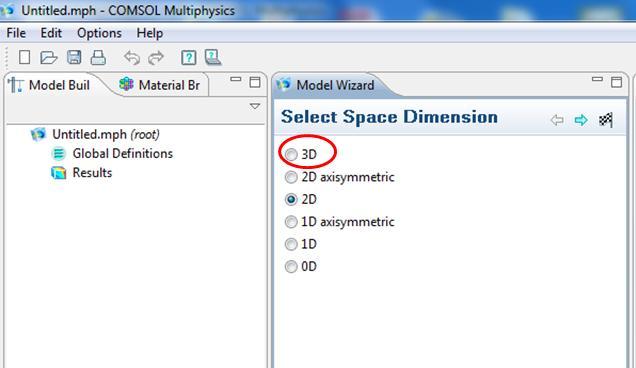Click the New file toolbar icon
This screenshot has width=636, height=368.
tap(24, 57)
